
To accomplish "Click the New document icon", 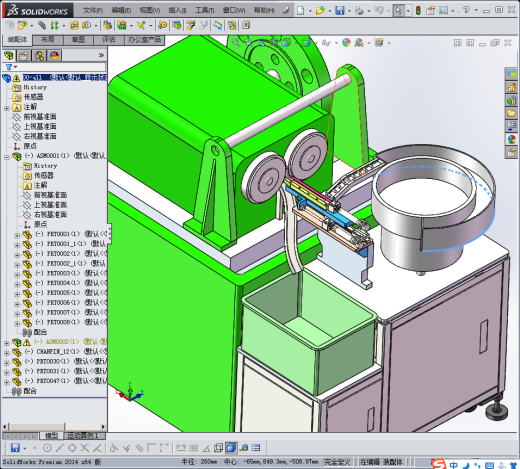I will [x=300, y=10].
